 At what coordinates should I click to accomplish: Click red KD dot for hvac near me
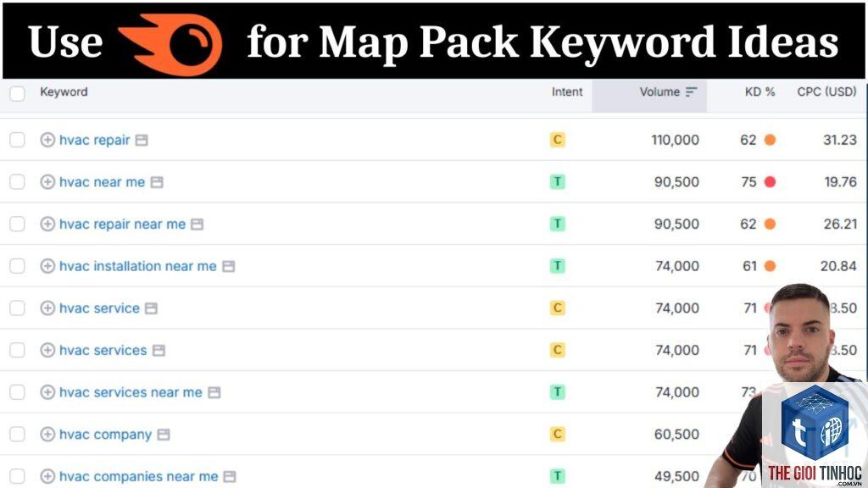(x=770, y=182)
